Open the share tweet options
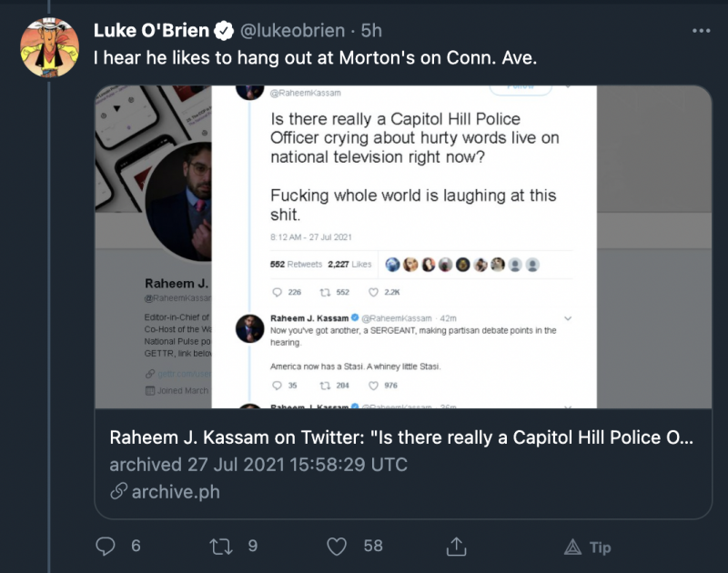This screenshot has height=573, width=728. 456,546
